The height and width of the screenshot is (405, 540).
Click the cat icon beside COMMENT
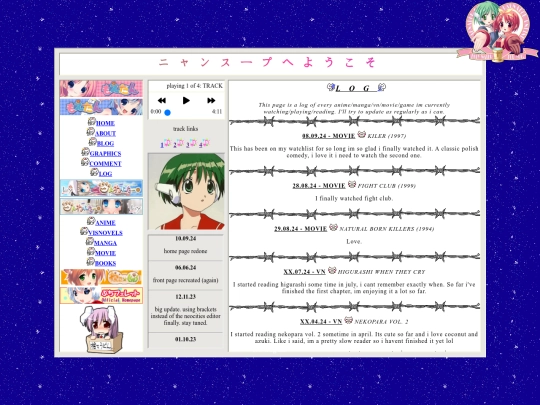coord(85,162)
